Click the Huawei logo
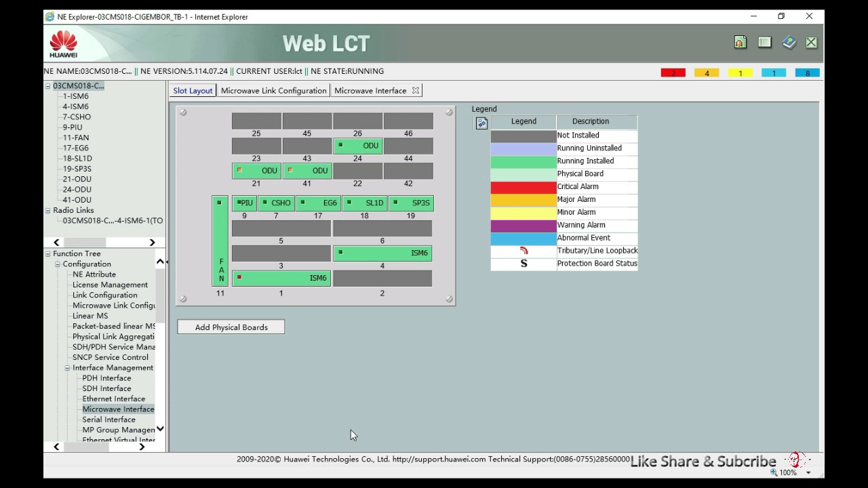 pyautogui.click(x=64, y=45)
